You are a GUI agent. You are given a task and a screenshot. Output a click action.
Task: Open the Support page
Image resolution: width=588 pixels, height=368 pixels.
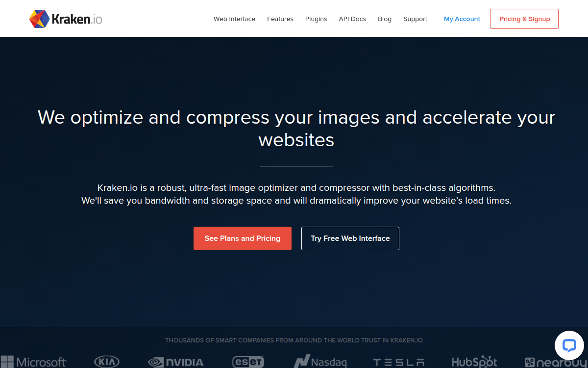pyautogui.click(x=415, y=19)
